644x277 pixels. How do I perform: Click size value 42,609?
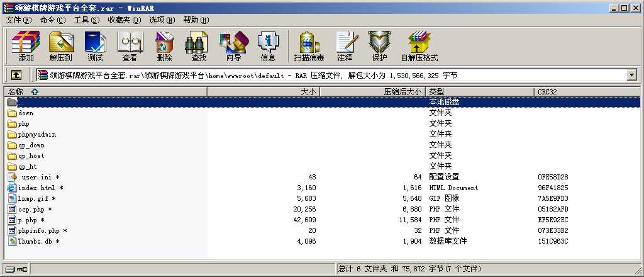pyautogui.click(x=305, y=220)
